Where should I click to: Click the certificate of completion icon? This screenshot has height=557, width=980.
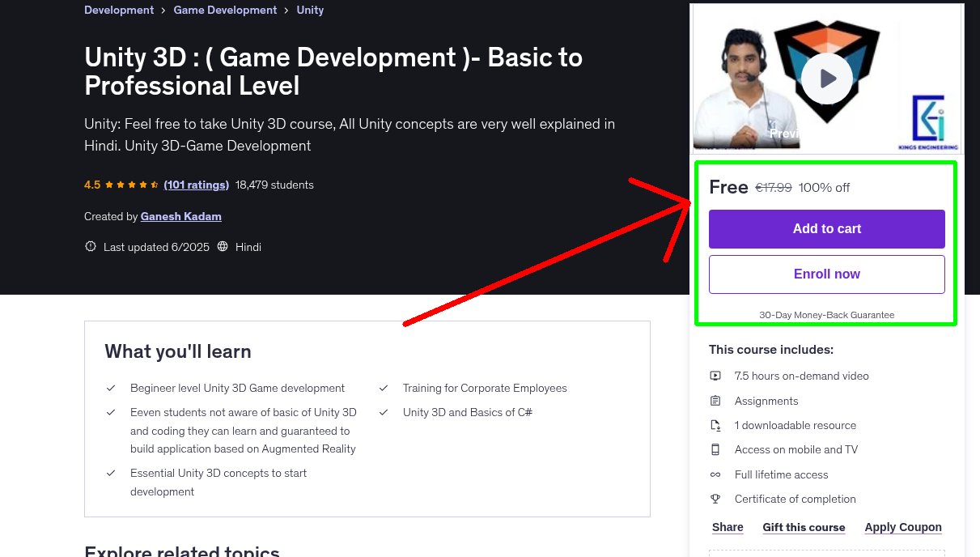715,499
